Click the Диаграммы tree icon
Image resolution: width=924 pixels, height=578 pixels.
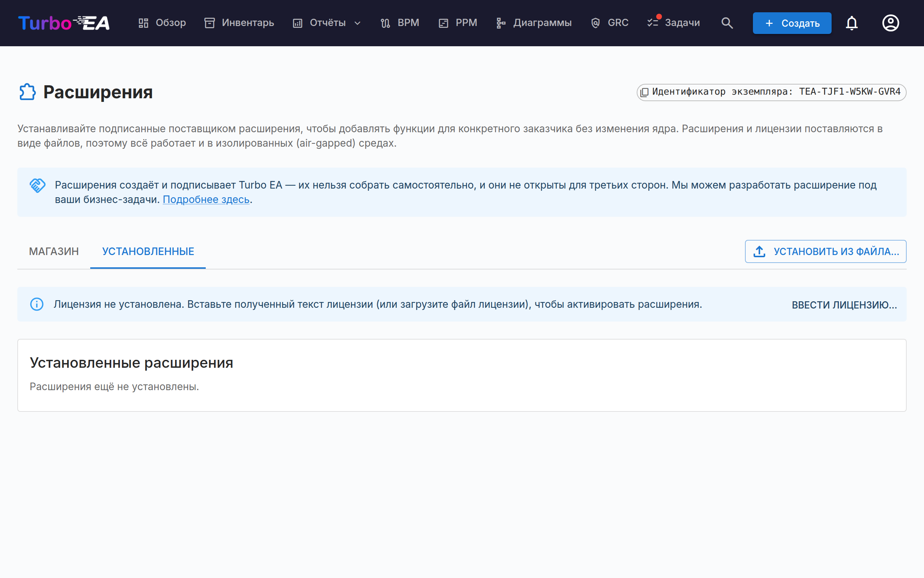pos(501,23)
